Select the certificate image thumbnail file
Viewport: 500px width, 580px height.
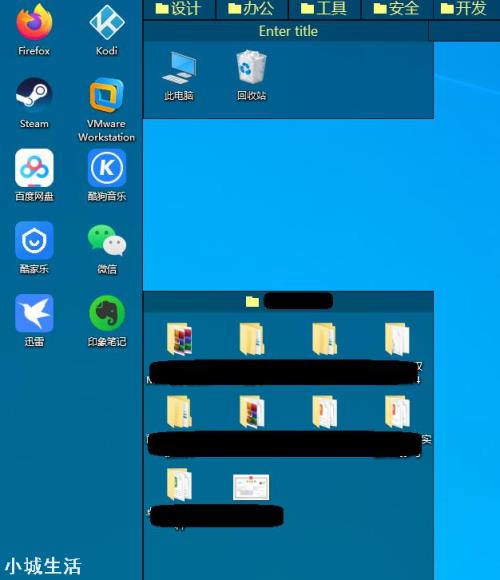point(251,487)
